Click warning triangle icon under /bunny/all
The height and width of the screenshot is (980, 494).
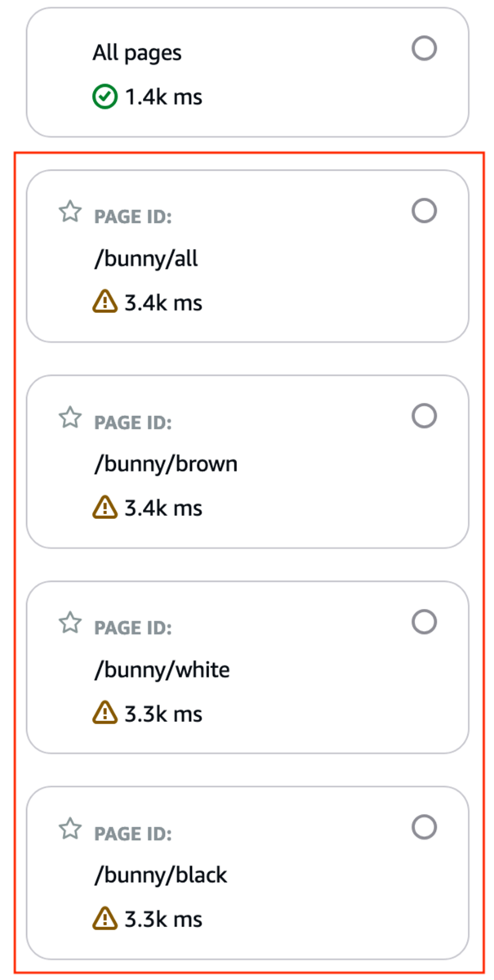coord(105,302)
